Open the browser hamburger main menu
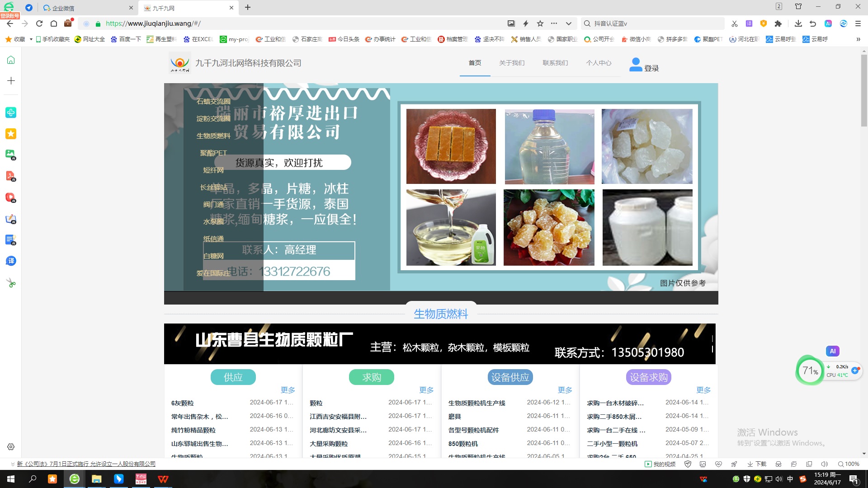The width and height of the screenshot is (868, 488). coord(858,23)
